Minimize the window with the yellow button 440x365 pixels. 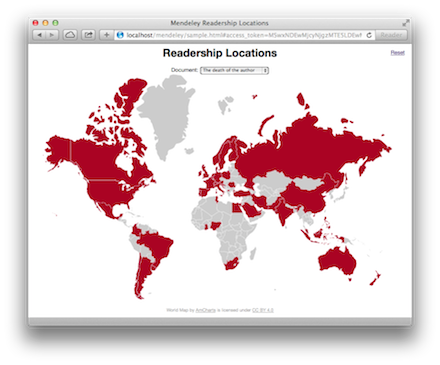45,23
